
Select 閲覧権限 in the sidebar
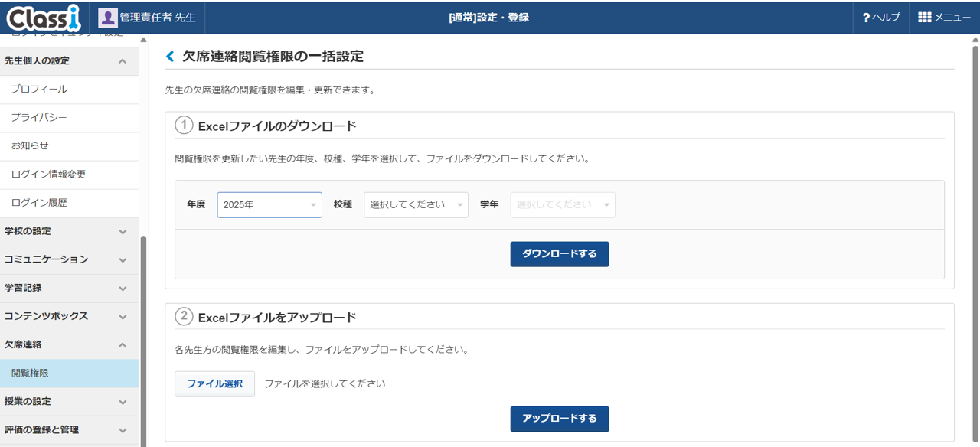click(69, 373)
